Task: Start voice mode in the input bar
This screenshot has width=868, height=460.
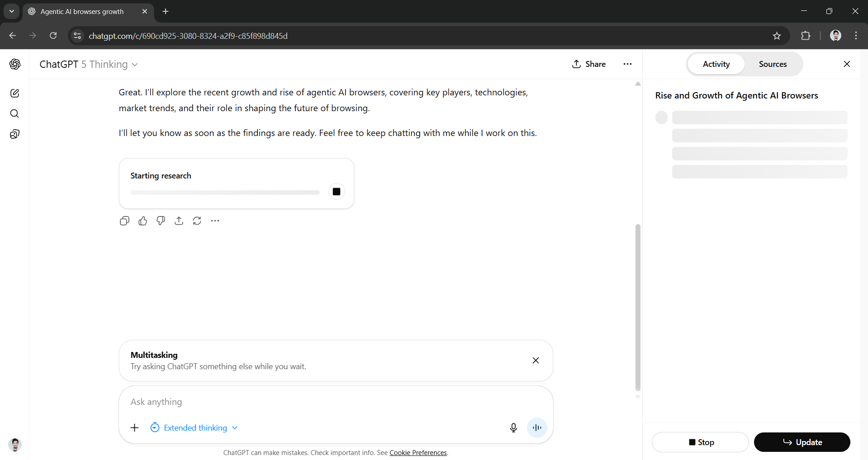Action: click(x=537, y=427)
